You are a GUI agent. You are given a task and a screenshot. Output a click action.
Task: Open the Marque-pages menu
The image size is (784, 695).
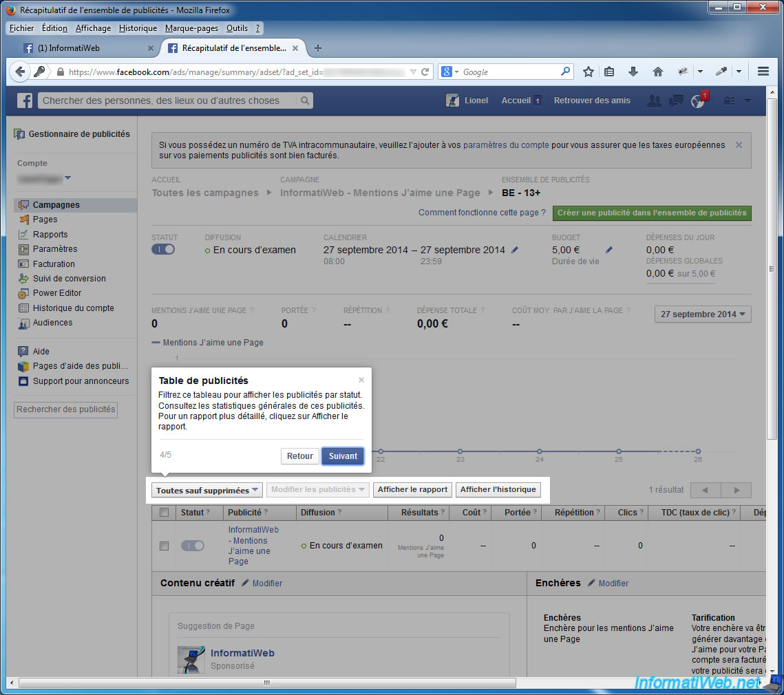click(x=191, y=28)
